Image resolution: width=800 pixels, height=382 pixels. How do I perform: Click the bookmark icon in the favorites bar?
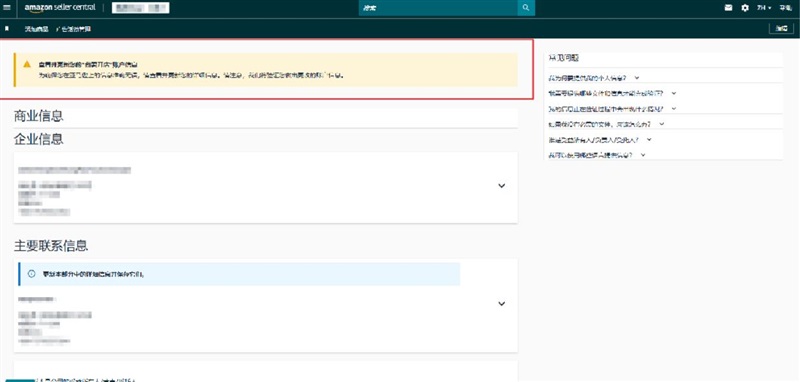[7, 29]
